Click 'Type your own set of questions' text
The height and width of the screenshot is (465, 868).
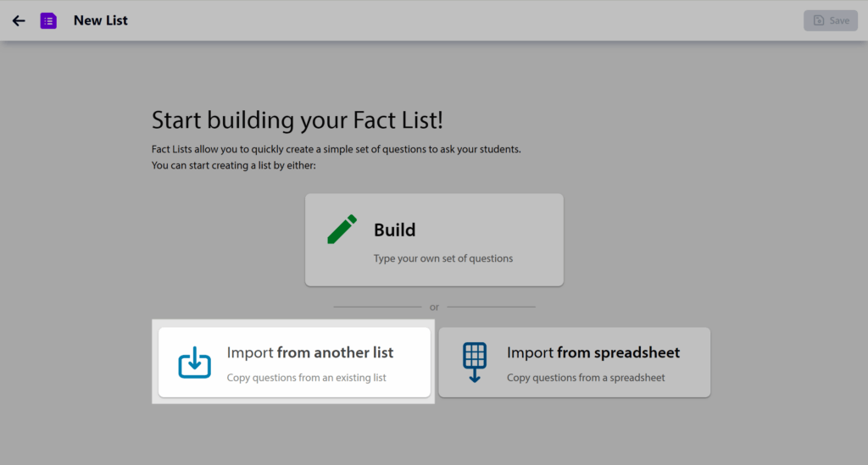[442, 258]
